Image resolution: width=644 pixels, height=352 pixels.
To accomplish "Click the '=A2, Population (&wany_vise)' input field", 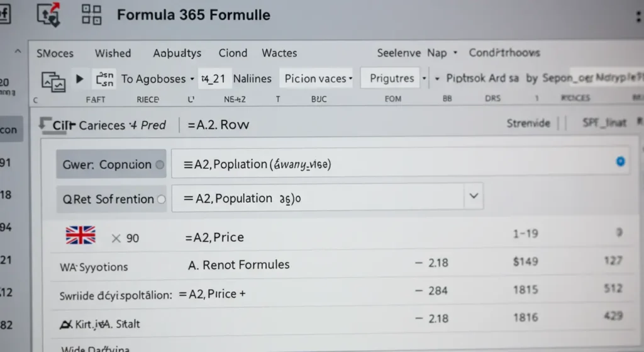I will coord(390,164).
